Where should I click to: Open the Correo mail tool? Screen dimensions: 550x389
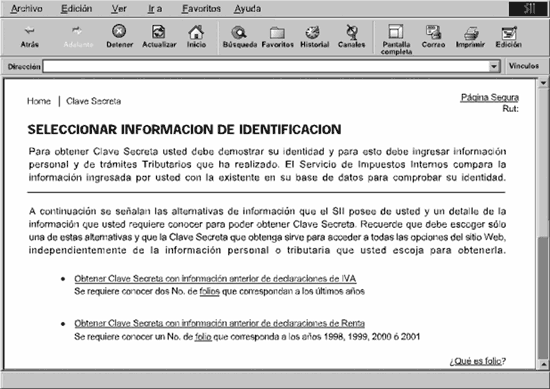click(433, 37)
